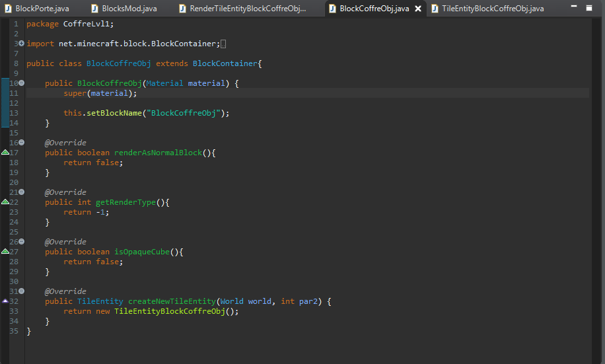Click the override marker beside getRenderType

(x=5, y=202)
